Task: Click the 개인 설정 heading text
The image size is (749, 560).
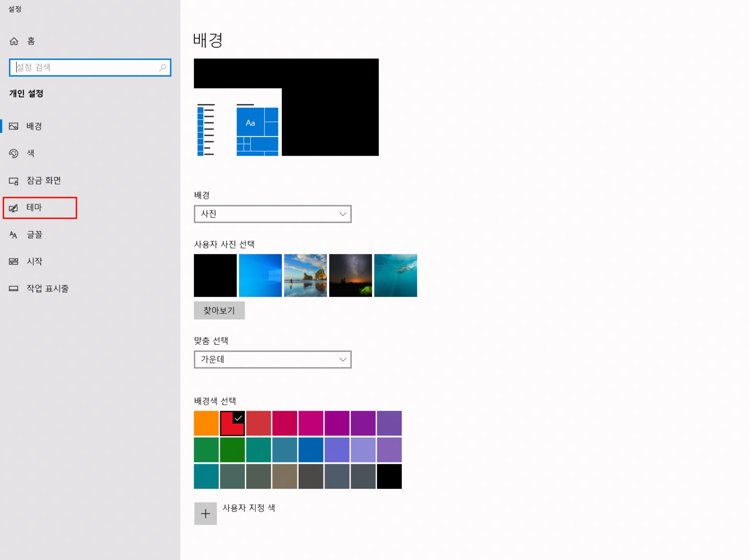Action: click(x=26, y=93)
